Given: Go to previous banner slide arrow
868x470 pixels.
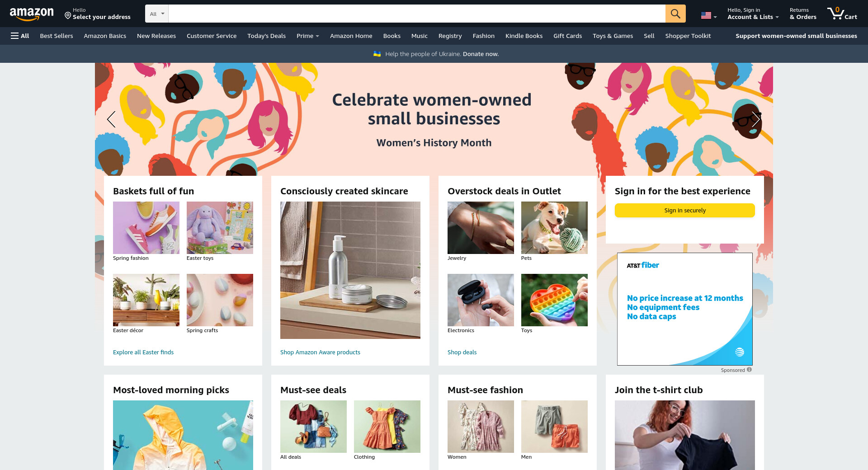Looking at the screenshot, I should click(x=111, y=119).
